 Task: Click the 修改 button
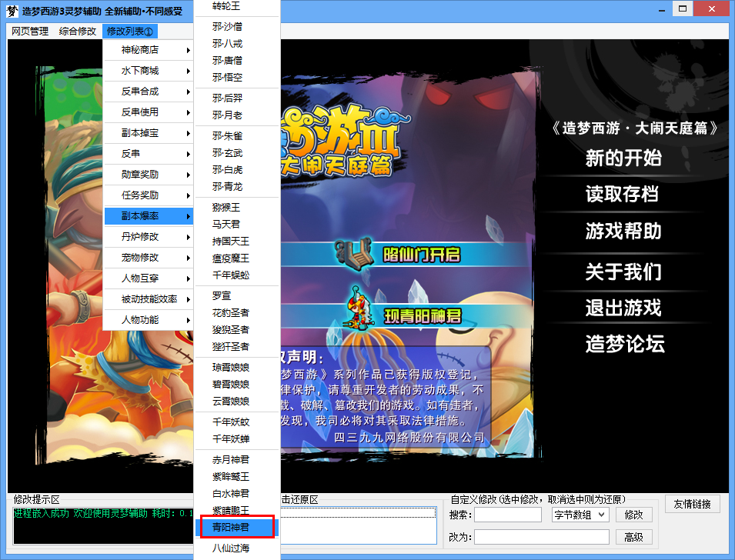[x=633, y=515]
